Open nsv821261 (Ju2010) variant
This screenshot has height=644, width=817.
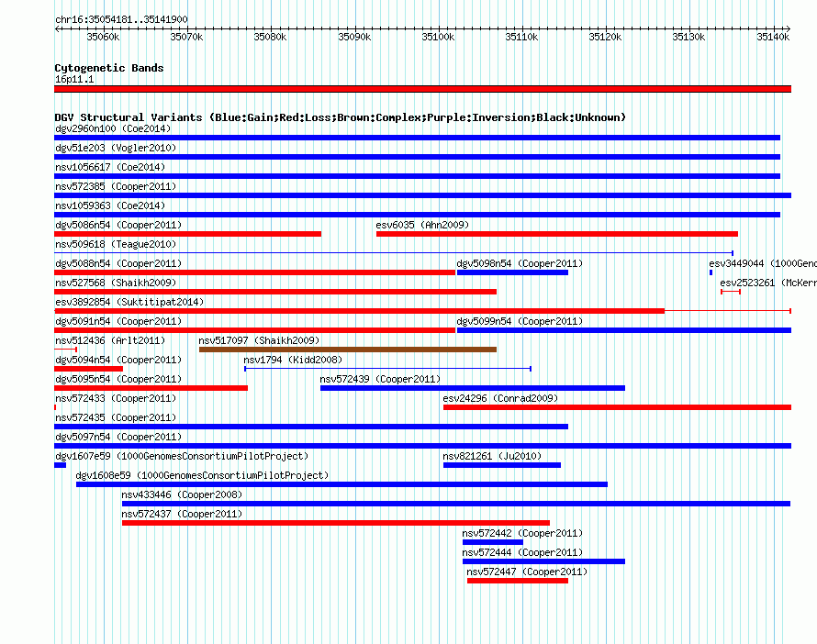click(492, 456)
